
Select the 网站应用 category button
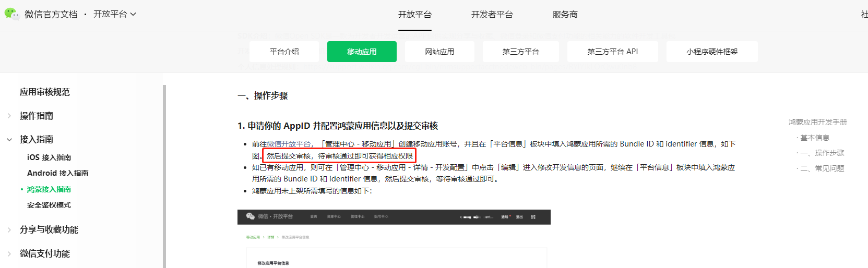(439, 52)
